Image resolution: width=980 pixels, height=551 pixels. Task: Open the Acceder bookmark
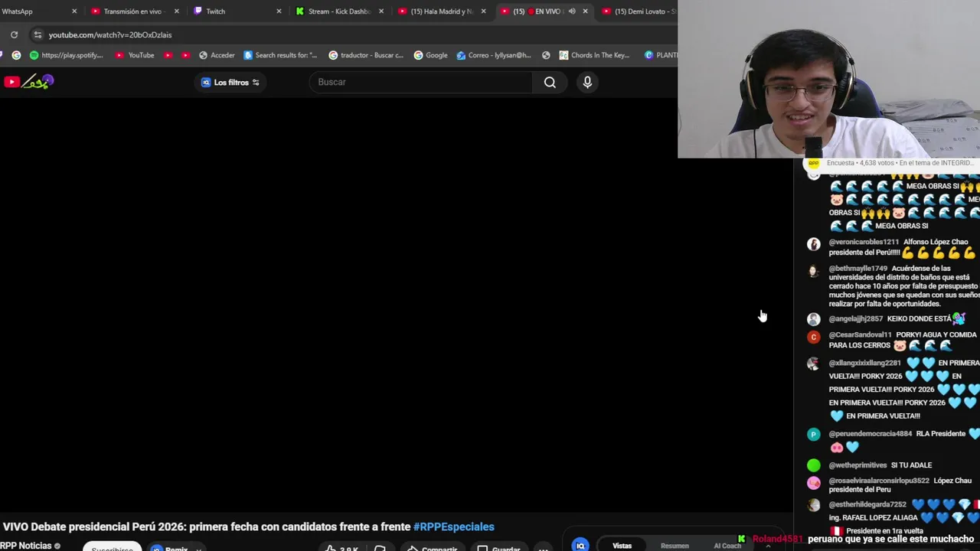coord(217,55)
